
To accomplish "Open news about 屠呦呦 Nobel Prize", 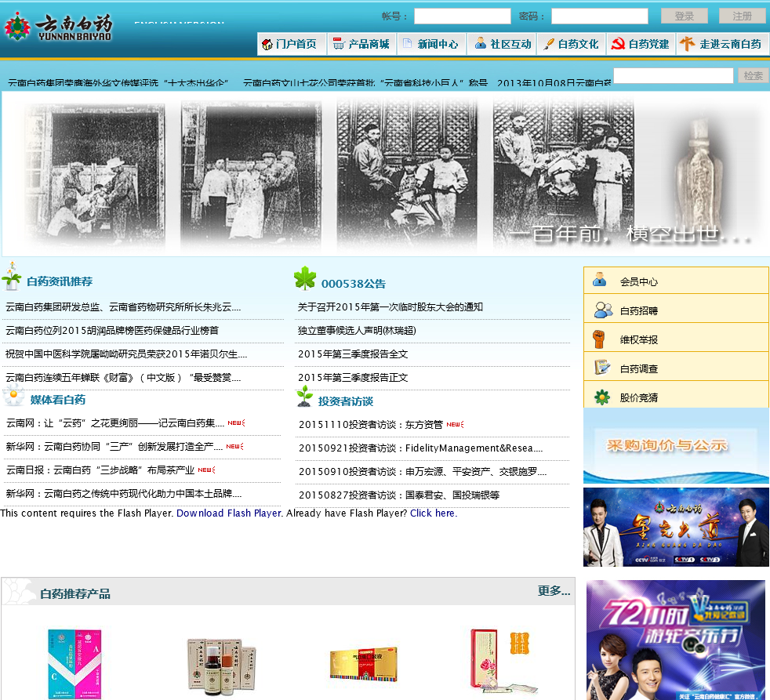I will (126, 354).
